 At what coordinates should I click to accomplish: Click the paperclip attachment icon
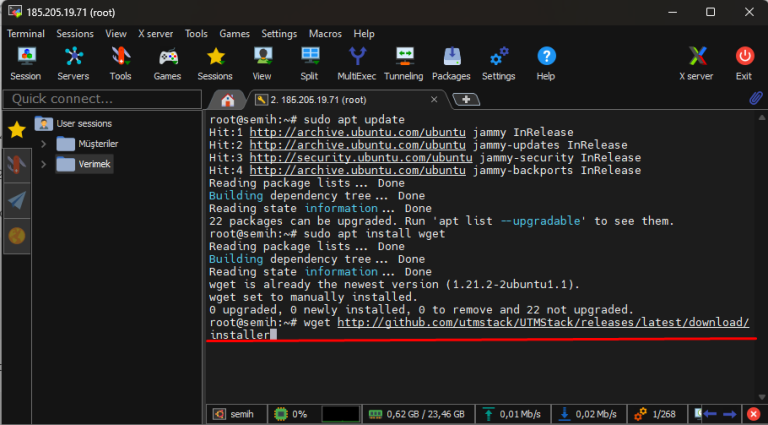[756, 99]
